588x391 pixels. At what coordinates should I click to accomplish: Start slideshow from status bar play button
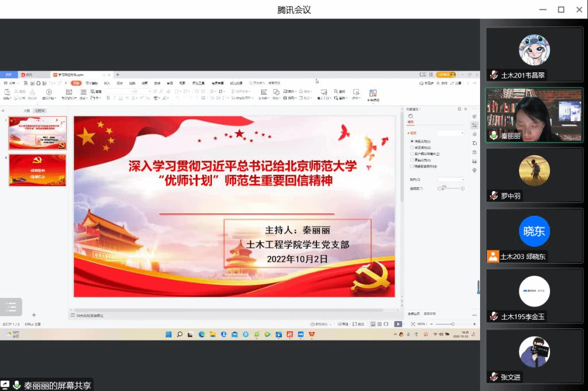[398, 324]
